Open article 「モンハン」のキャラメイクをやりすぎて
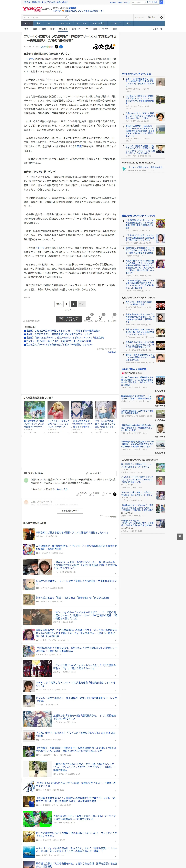186x868 pixels. (x=85, y=616)
